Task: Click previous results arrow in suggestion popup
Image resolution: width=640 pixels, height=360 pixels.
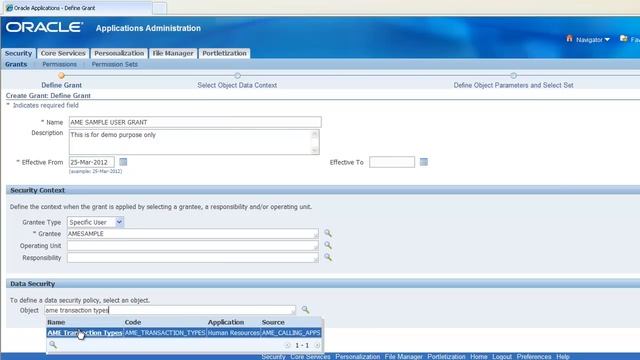Action: pyautogui.click(x=288, y=345)
